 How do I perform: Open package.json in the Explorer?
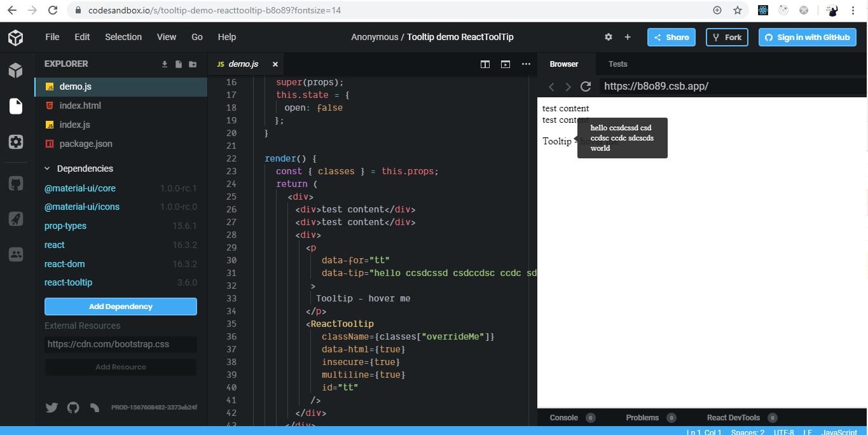click(x=121, y=144)
